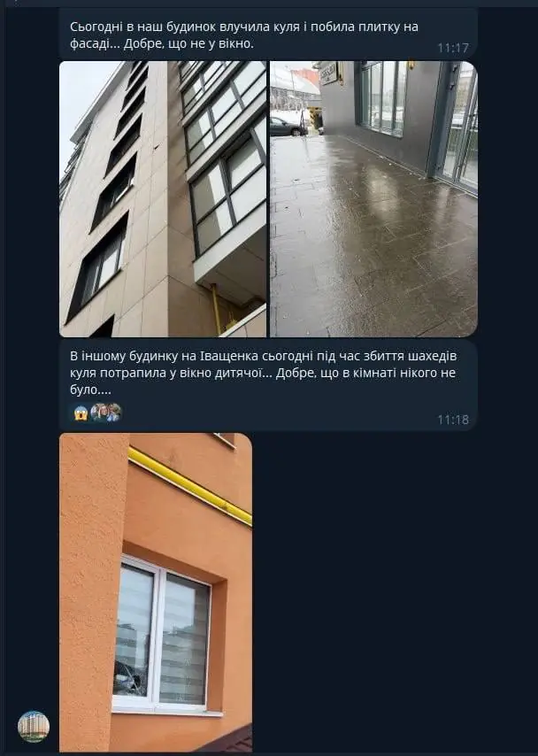Click the bullet mark on the beige facade
The height and width of the screenshot is (756, 538).
158,147
